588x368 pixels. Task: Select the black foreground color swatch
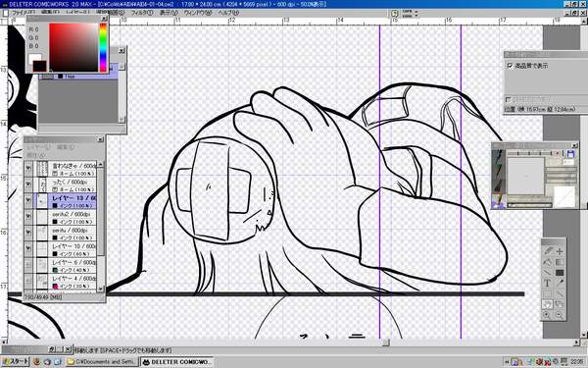tap(40, 67)
